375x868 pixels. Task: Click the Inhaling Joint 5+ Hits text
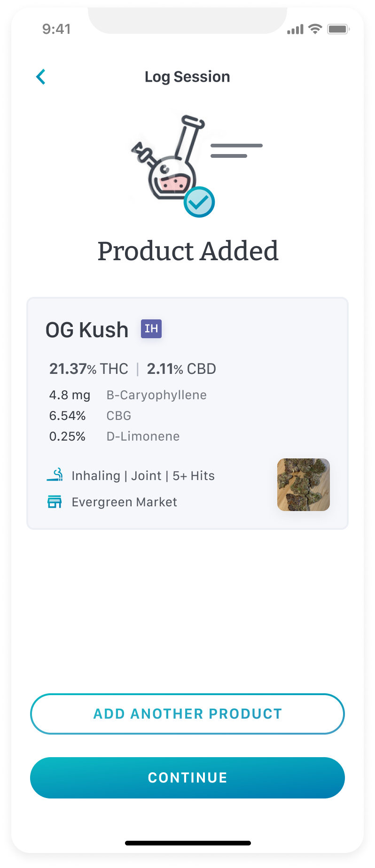click(143, 476)
